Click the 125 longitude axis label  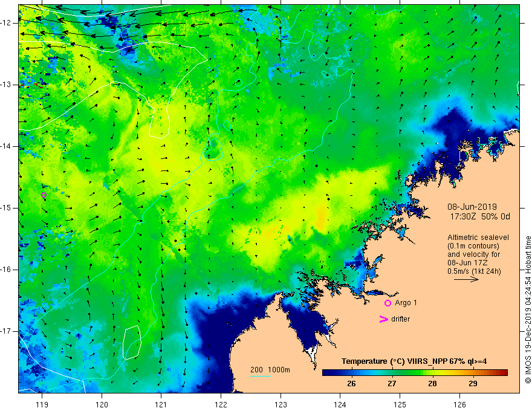[x=400, y=404]
